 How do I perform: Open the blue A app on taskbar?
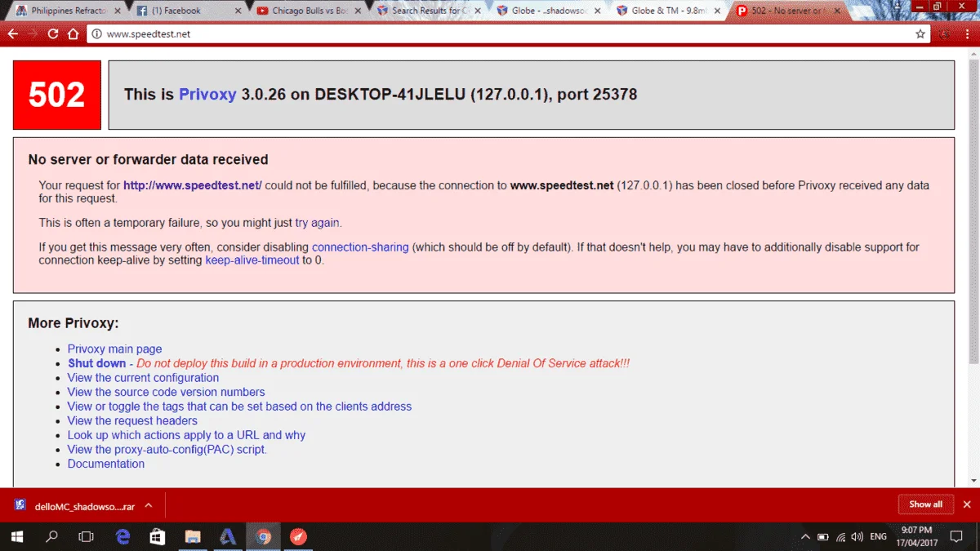(228, 536)
